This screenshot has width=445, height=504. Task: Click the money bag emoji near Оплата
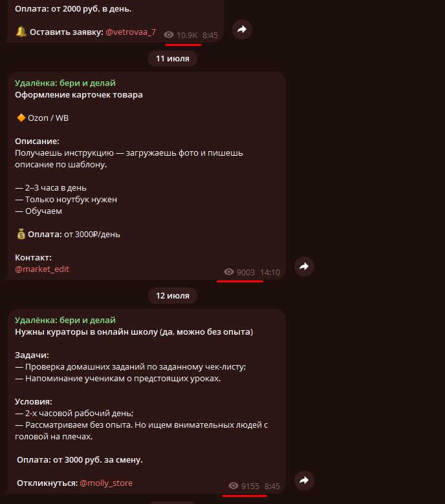21,234
